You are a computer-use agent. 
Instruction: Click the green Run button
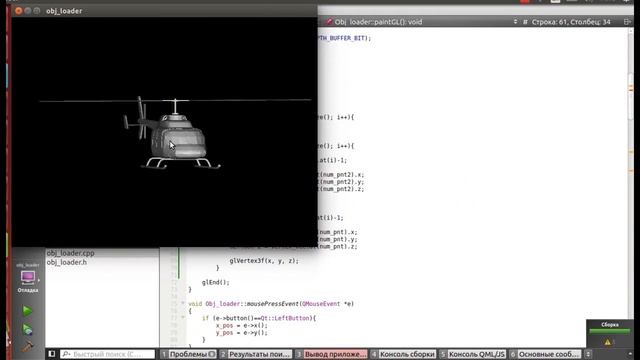pos(27,311)
